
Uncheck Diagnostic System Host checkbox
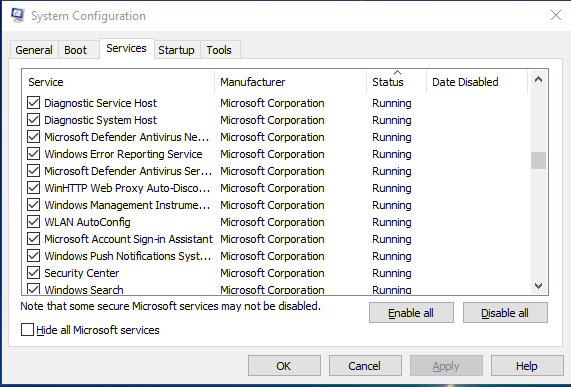click(34, 120)
